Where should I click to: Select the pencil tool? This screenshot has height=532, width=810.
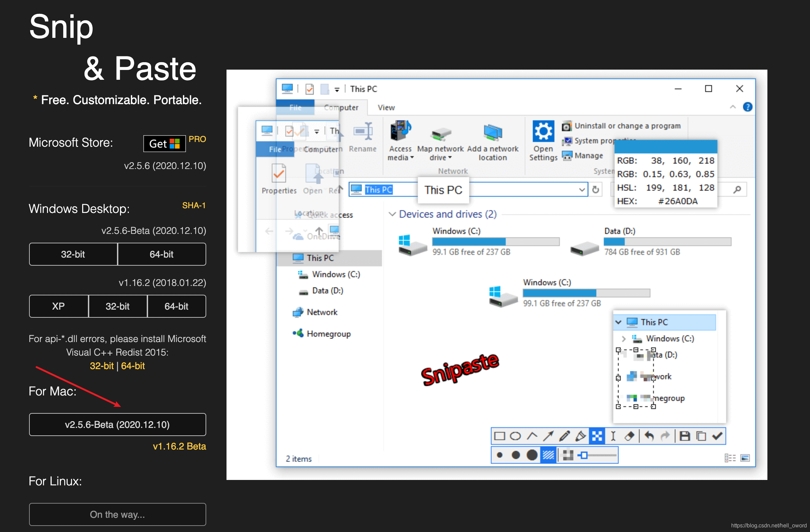(x=565, y=436)
